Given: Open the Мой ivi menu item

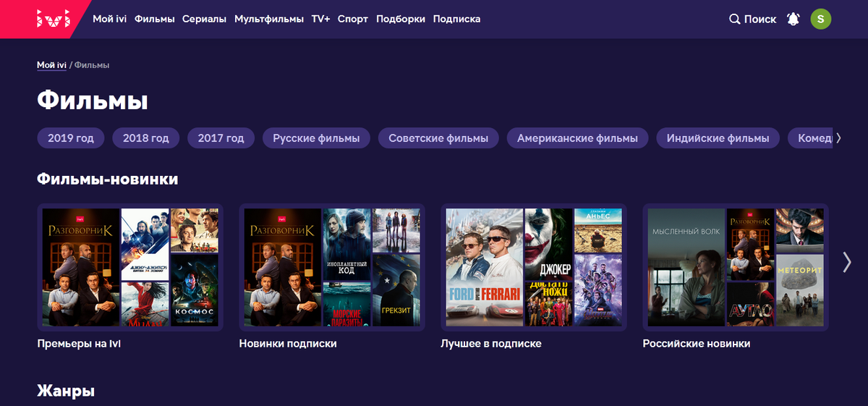Looking at the screenshot, I should 110,19.
